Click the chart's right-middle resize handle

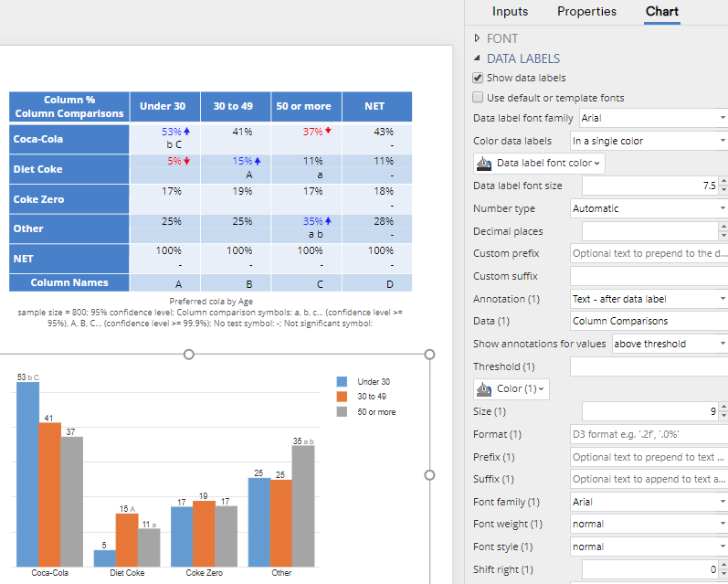pyautogui.click(x=430, y=474)
